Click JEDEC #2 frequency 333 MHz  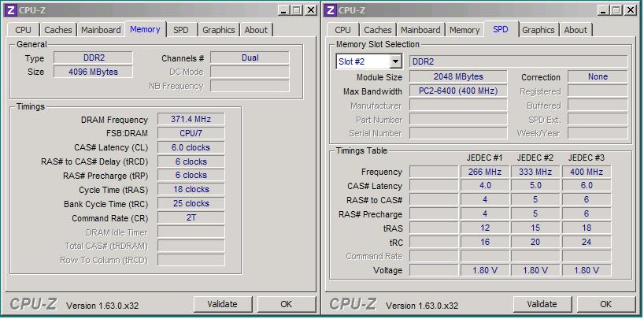535,172
